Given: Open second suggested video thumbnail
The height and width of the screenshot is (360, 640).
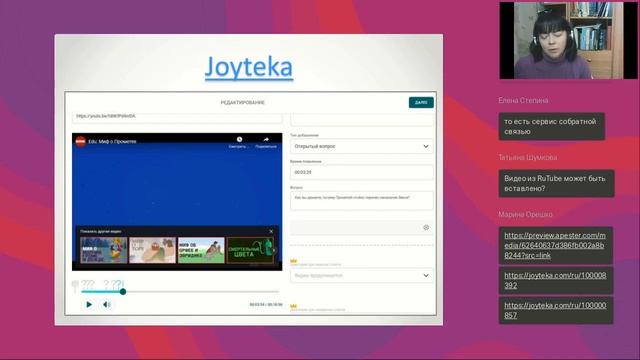Looking at the screenshot, I should 152,250.
